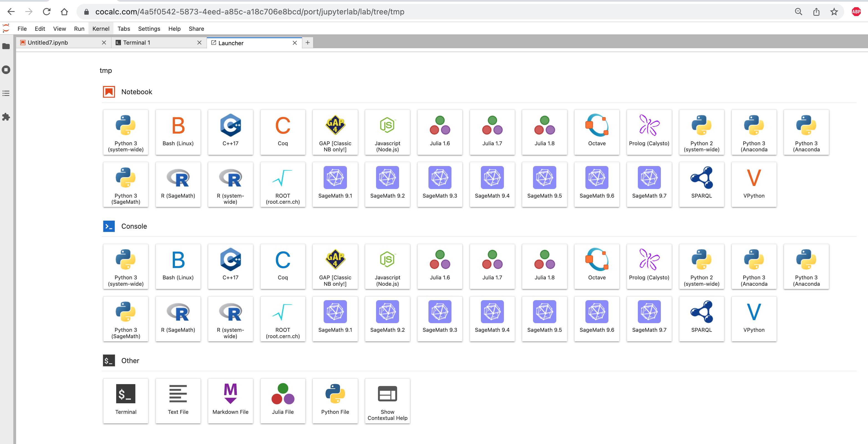Open the File menu

pyautogui.click(x=22, y=29)
